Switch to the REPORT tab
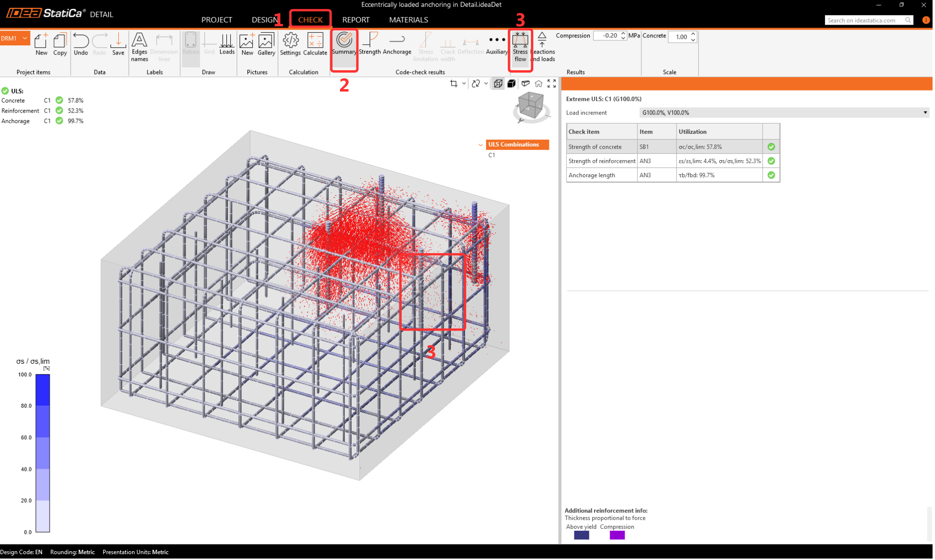The width and height of the screenshot is (935, 560). click(x=355, y=20)
